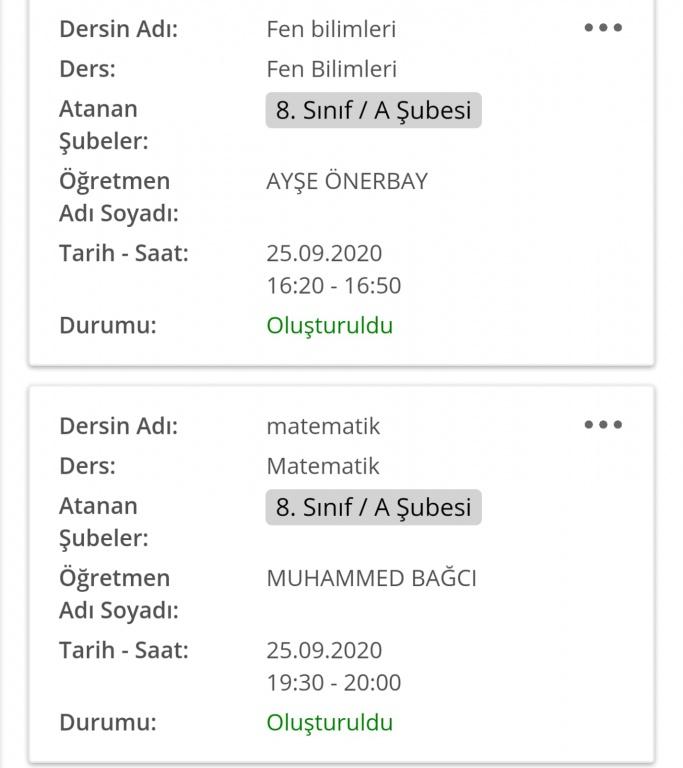Select teacher name MUHAMMED BAĞCI
Viewport: 683px width, 768px height.
point(371,578)
